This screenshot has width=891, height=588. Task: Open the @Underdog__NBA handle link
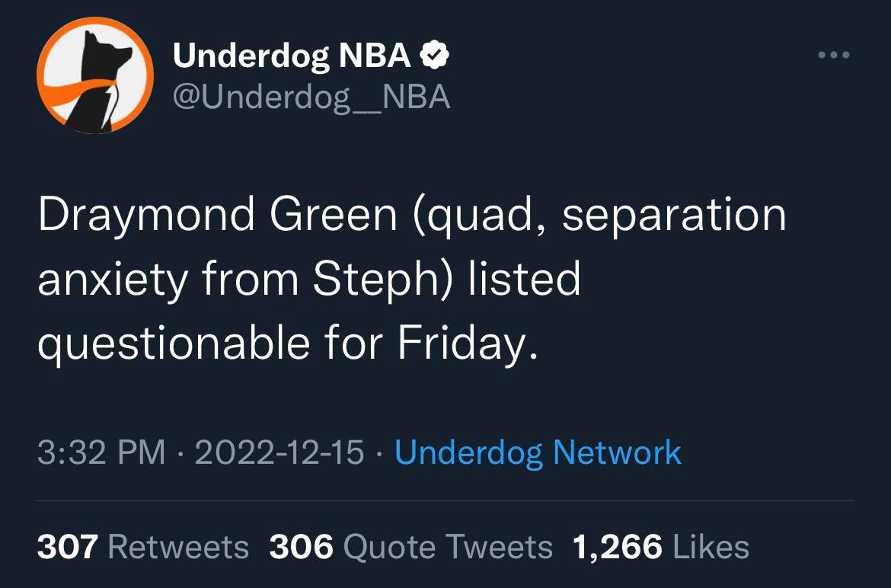click(312, 97)
